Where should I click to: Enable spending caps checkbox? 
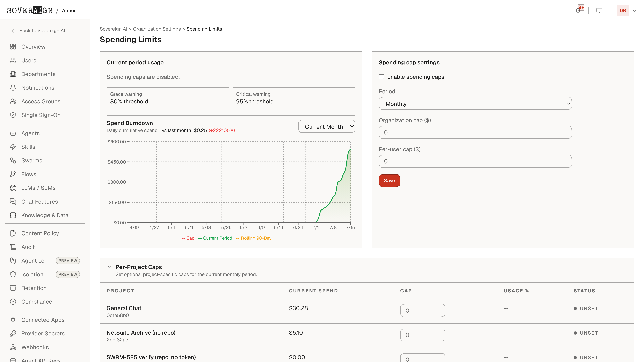point(381,77)
